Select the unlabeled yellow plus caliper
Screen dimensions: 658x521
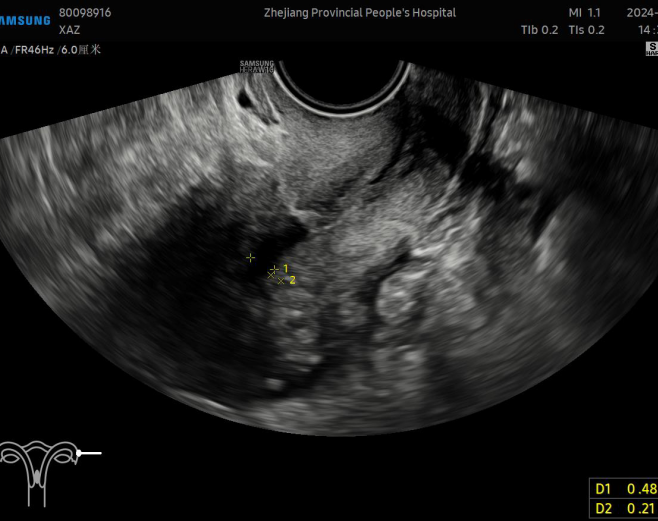(251, 258)
